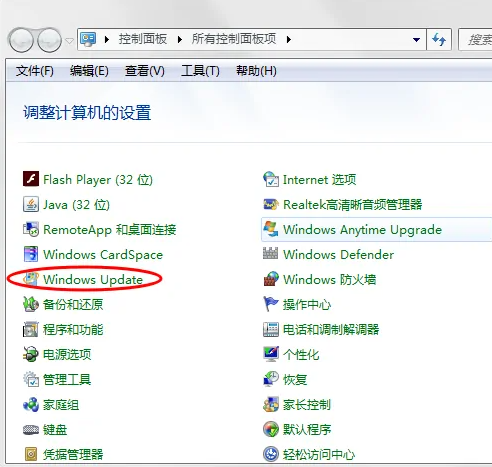Viewport: 492px width, 467px height.
Task: Click the Forward navigation button
Action: [x=49, y=40]
